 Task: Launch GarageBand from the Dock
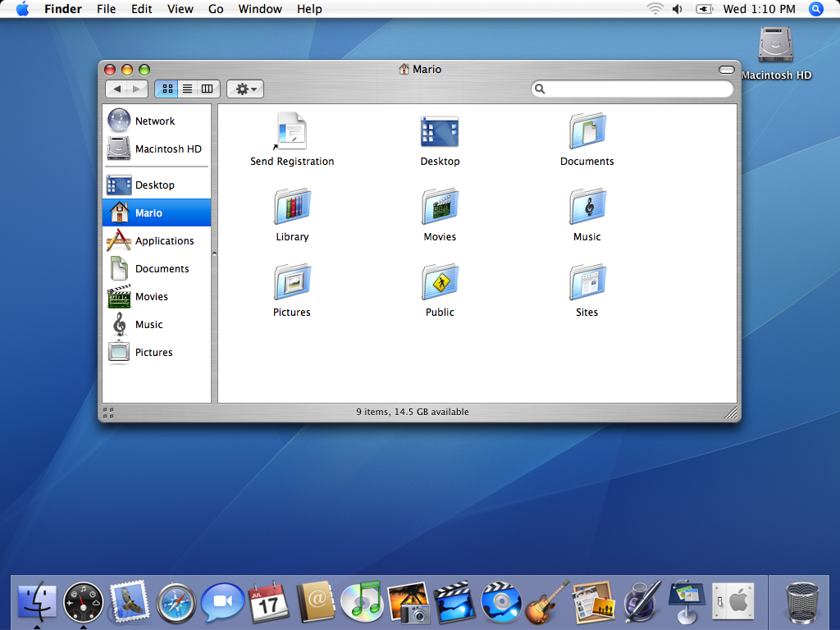point(546,602)
